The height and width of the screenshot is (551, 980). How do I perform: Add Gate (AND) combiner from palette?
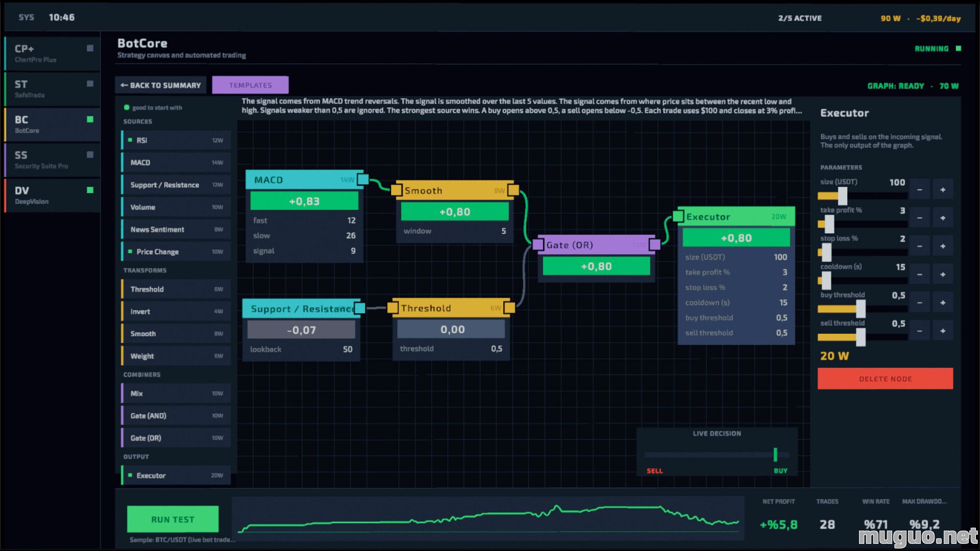176,416
